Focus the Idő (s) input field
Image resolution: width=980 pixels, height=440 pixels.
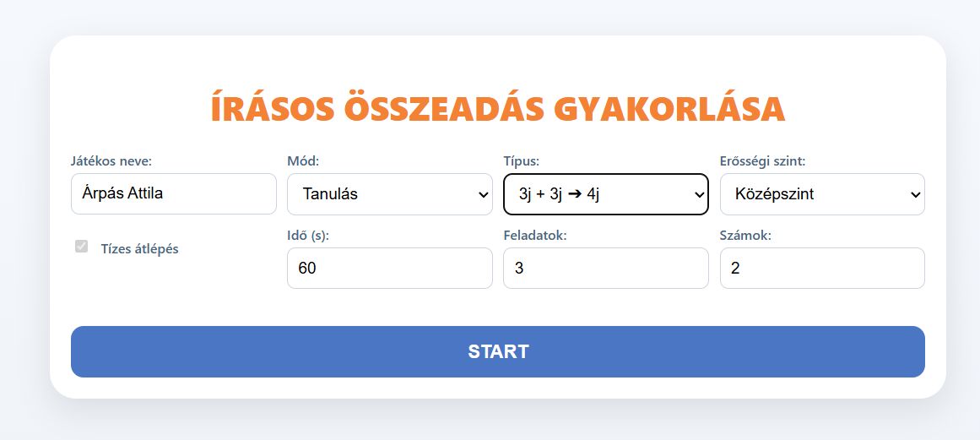tap(389, 269)
